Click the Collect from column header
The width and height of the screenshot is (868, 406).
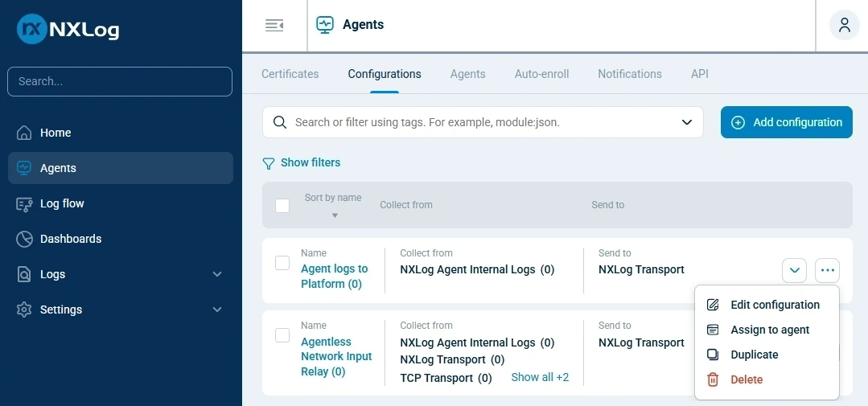click(405, 205)
